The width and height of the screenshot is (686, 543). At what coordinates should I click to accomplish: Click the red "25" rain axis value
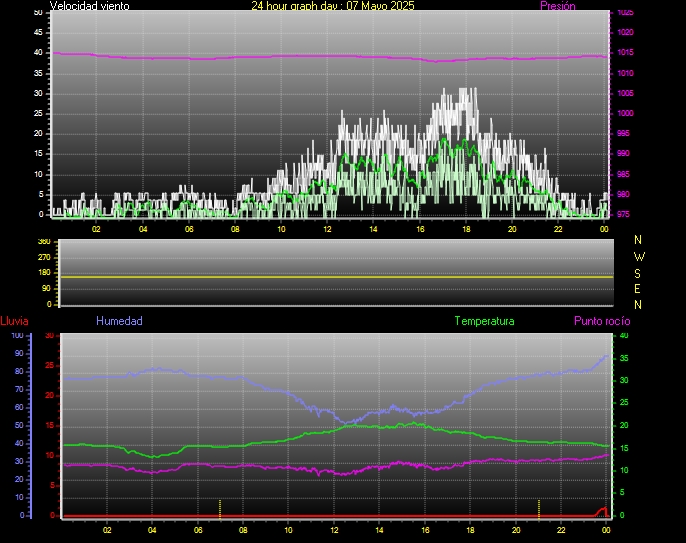point(50,365)
